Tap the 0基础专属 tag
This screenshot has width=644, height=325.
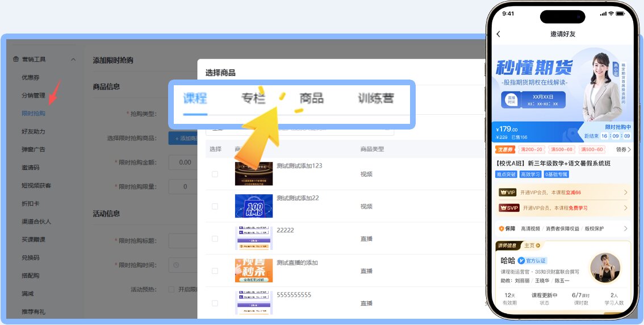tap(557, 174)
